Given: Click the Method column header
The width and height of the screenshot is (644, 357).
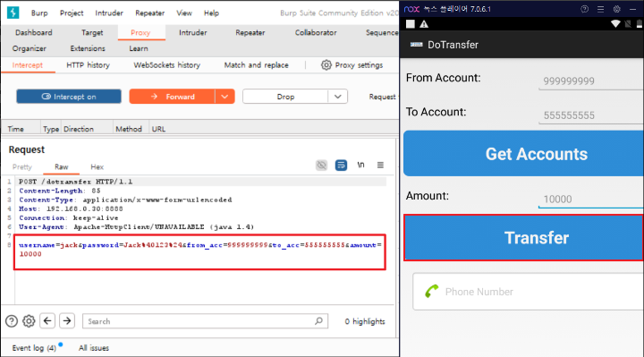Looking at the screenshot, I should pos(129,129).
